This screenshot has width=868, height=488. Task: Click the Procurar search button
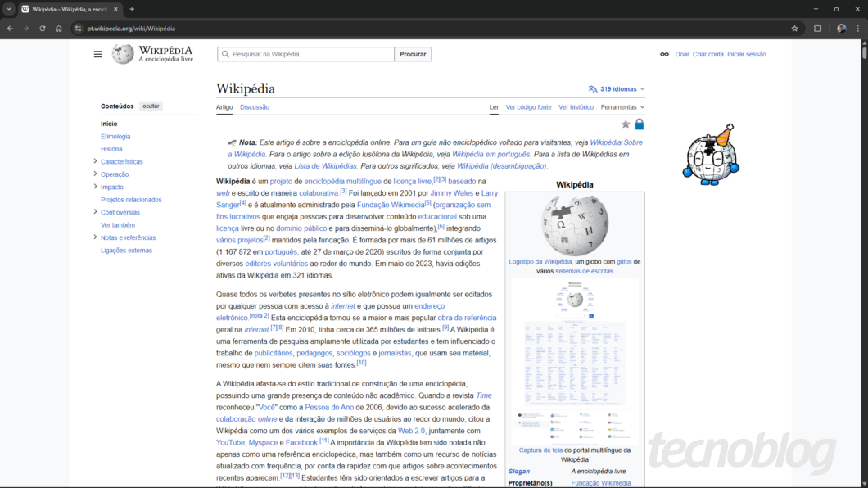(412, 53)
